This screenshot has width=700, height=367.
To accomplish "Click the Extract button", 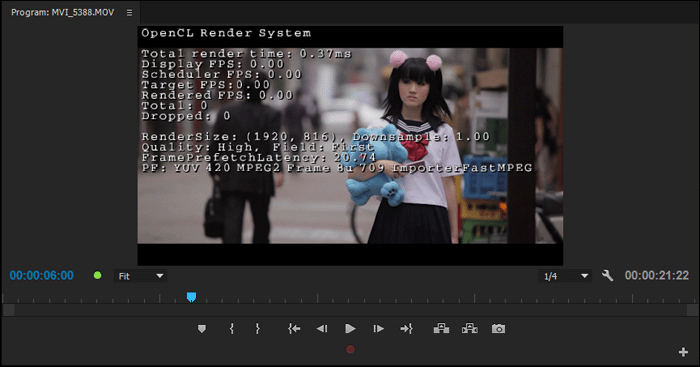I will tap(470, 329).
